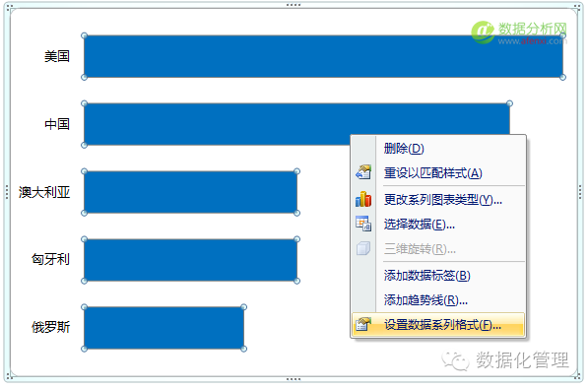
Task: Click the green afenxi logo icon
Action: point(483,32)
